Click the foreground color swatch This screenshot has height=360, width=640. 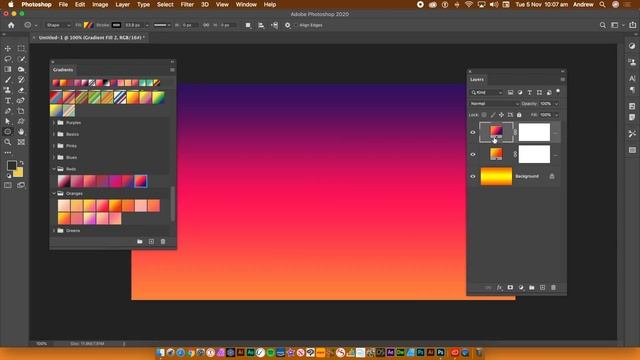[x=11, y=165]
